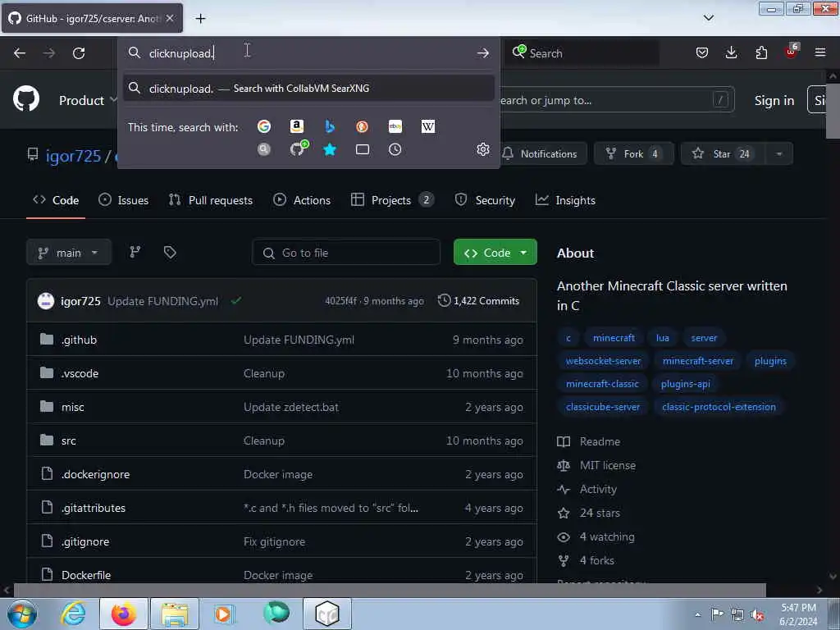840x630 pixels.
Task: Search in history using clock icon
Action: pyautogui.click(x=395, y=149)
